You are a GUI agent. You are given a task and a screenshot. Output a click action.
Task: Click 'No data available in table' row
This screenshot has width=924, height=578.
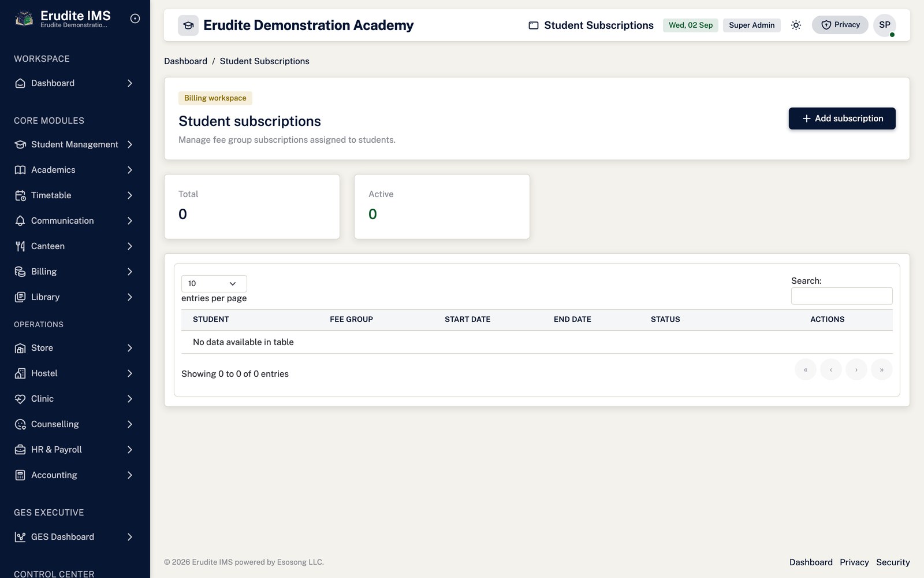tap(537, 342)
